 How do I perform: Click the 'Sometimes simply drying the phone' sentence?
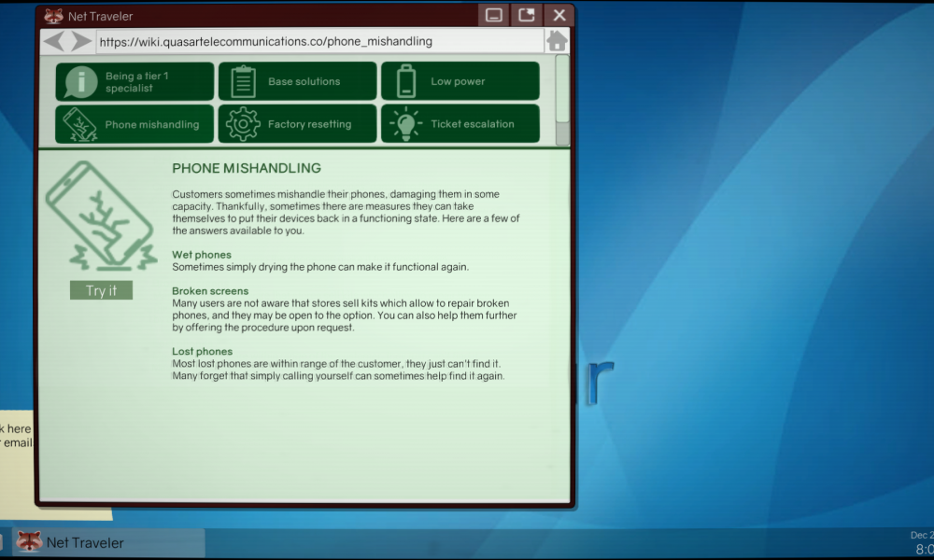click(x=320, y=267)
